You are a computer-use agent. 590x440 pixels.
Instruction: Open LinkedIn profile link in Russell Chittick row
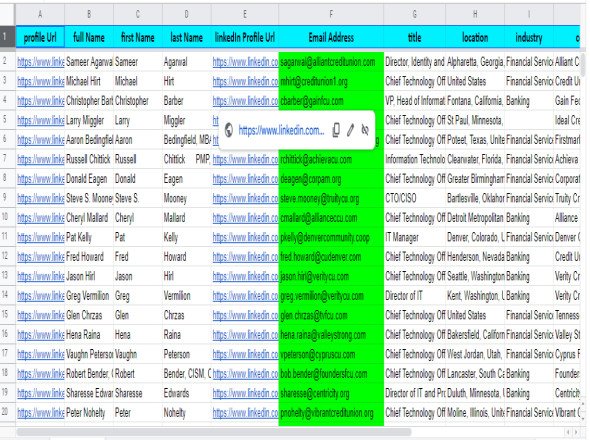[x=245, y=160]
